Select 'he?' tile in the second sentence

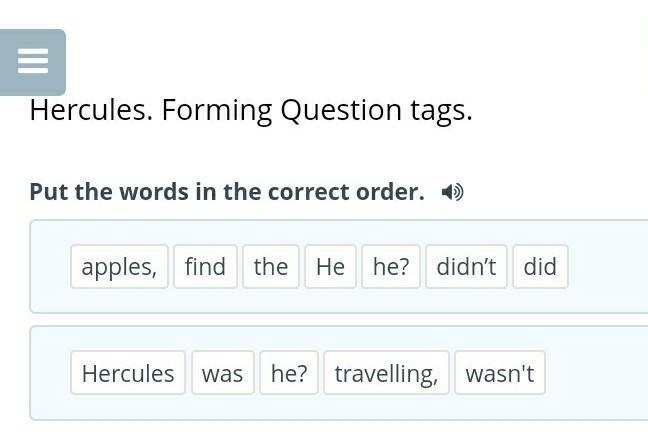click(289, 373)
